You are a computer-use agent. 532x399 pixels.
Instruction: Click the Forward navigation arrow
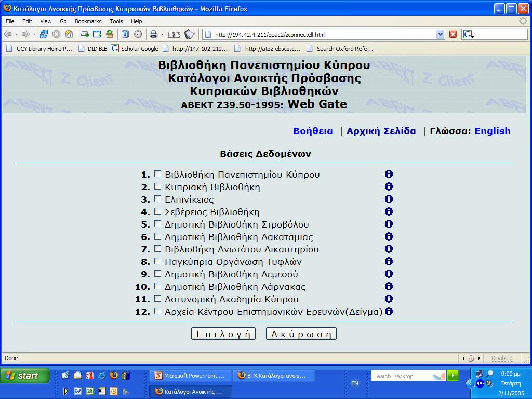coord(25,34)
